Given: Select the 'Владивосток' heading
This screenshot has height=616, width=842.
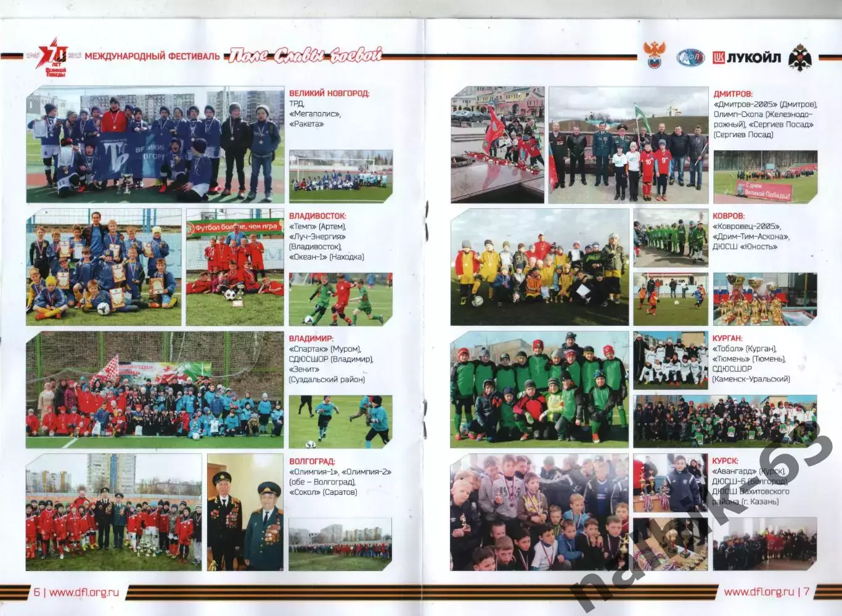Looking at the screenshot, I should pyautogui.click(x=317, y=216).
